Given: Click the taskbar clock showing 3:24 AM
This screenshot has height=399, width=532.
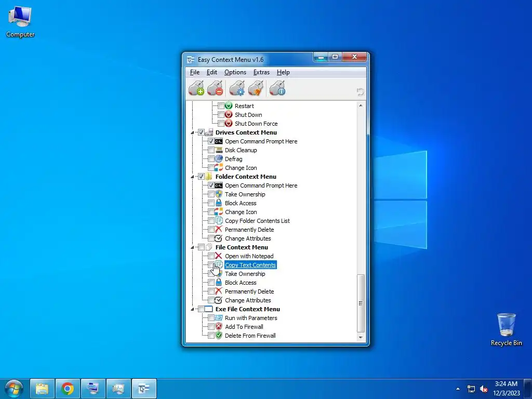Looking at the screenshot, I should pyautogui.click(x=506, y=389).
